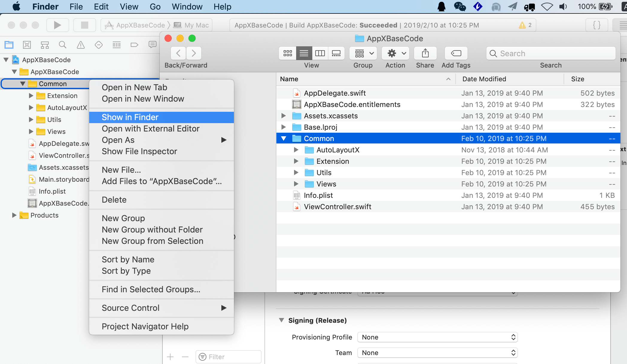Open the Source Control submenu
Screen dimensions: 627x364
162,308
